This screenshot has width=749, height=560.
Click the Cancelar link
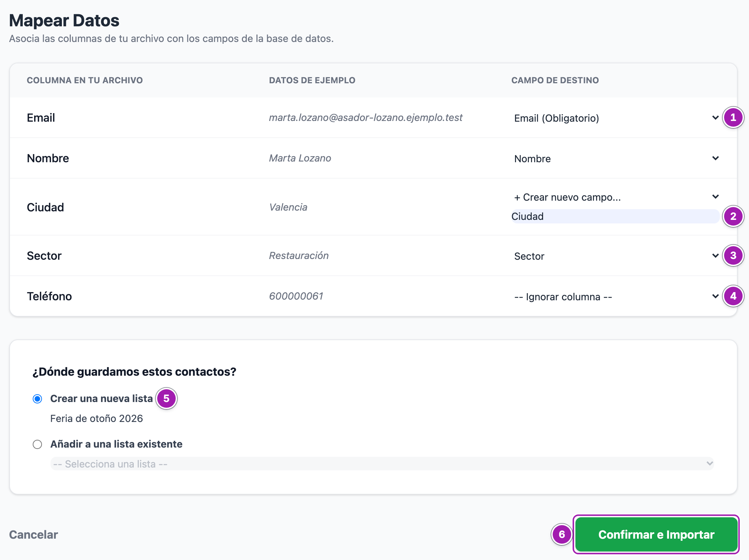(33, 534)
